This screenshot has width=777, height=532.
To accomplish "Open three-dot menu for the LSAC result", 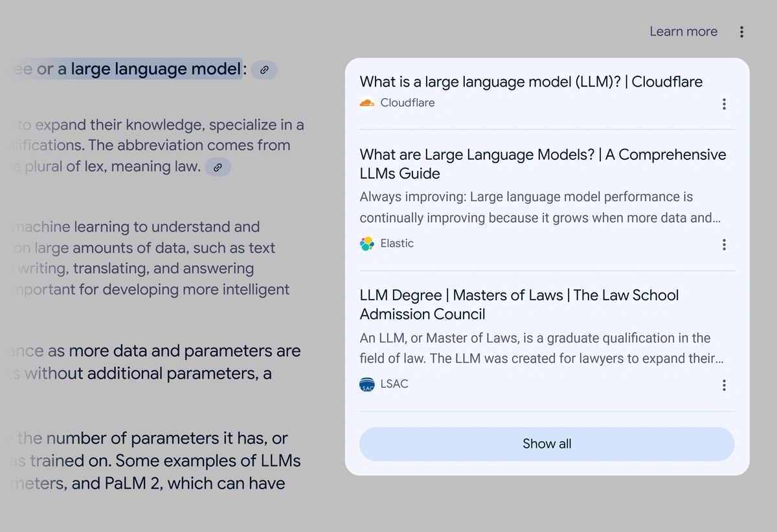I will tap(724, 385).
